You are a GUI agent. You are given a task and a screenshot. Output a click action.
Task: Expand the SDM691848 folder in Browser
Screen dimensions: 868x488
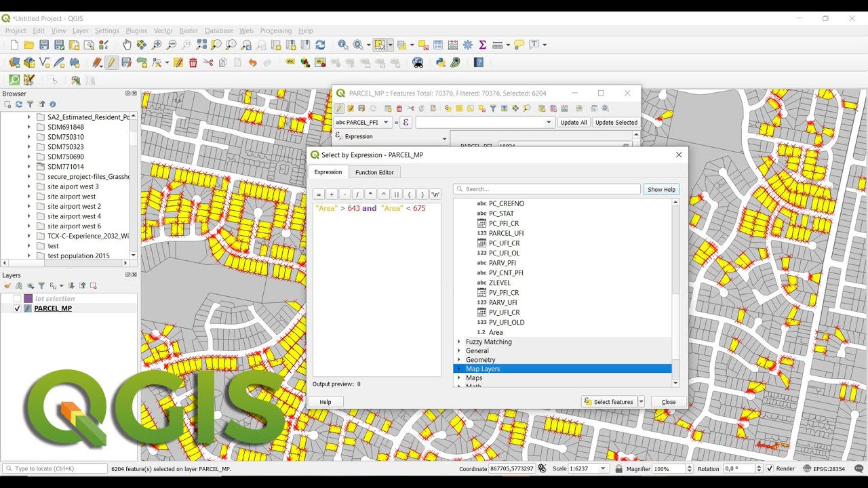pos(29,127)
